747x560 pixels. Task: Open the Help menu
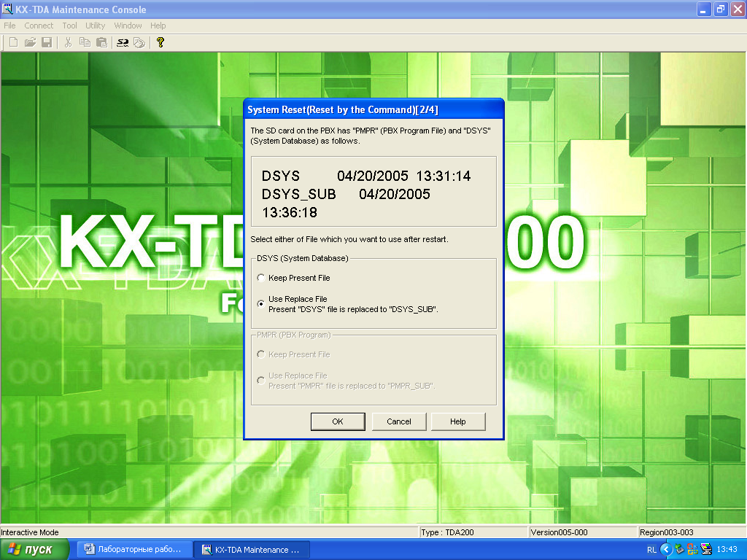click(x=158, y=26)
